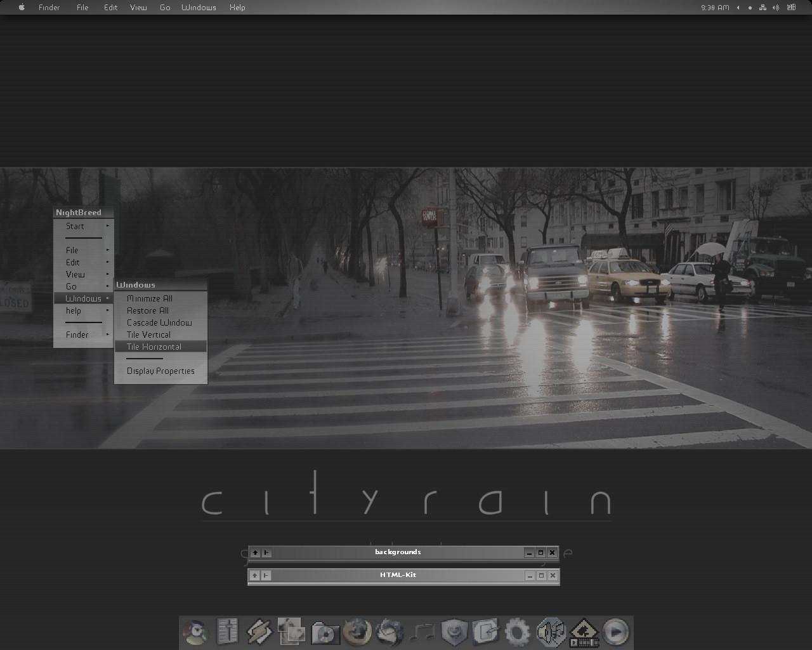Open the network connections tray icon
Screen dimensions: 812x650
coord(763,8)
